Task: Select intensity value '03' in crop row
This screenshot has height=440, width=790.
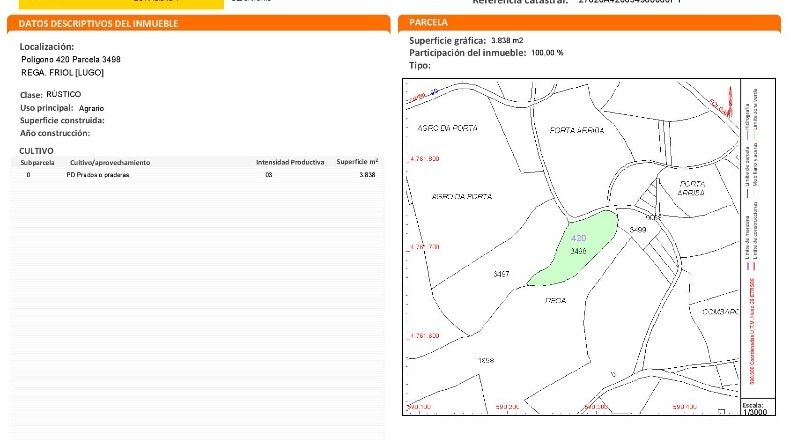Action: [269, 175]
